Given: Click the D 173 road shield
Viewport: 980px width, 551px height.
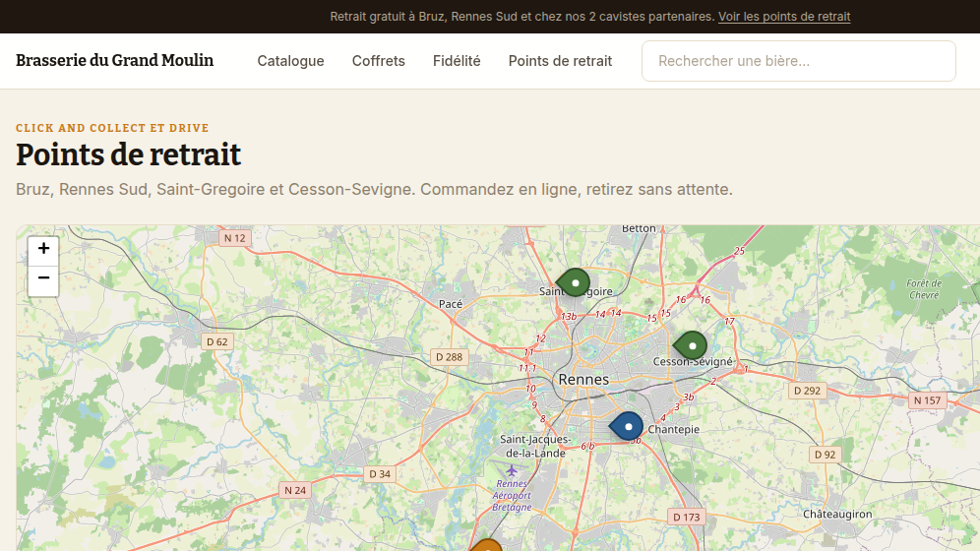Looking at the screenshot, I should (687, 518).
